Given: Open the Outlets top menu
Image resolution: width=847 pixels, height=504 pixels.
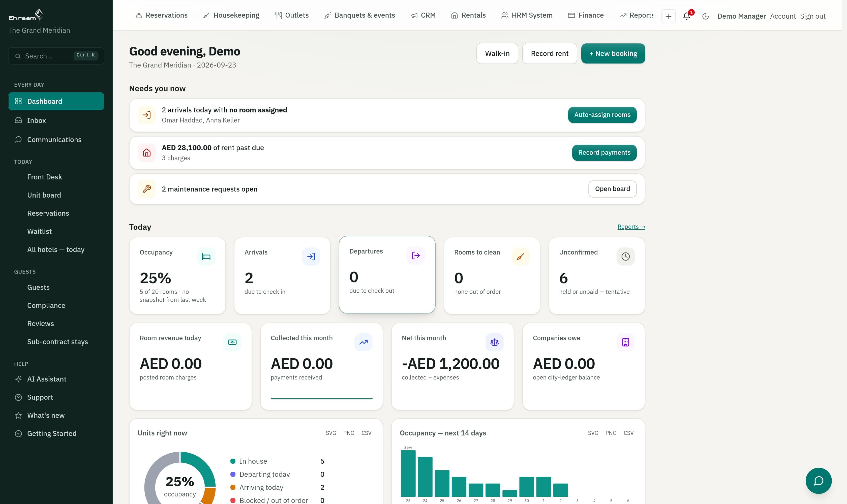Looking at the screenshot, I should 292,15.
